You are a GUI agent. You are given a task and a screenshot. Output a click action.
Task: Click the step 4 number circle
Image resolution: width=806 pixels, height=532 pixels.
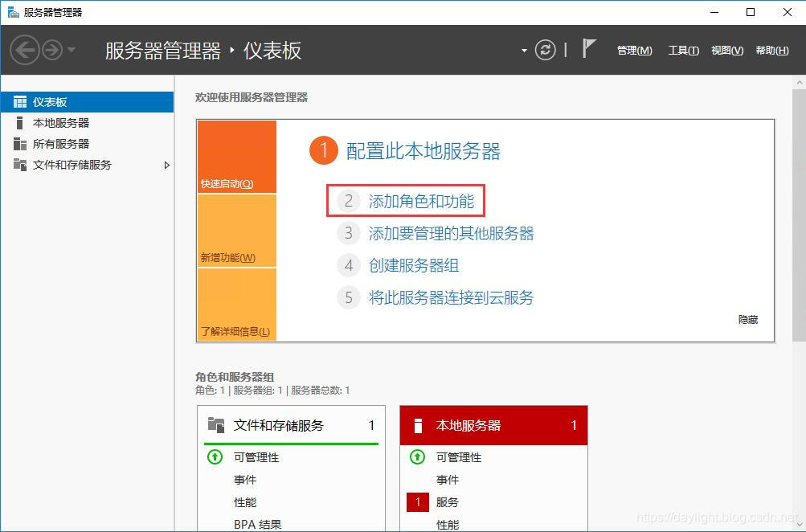click(x=349, y=265)
